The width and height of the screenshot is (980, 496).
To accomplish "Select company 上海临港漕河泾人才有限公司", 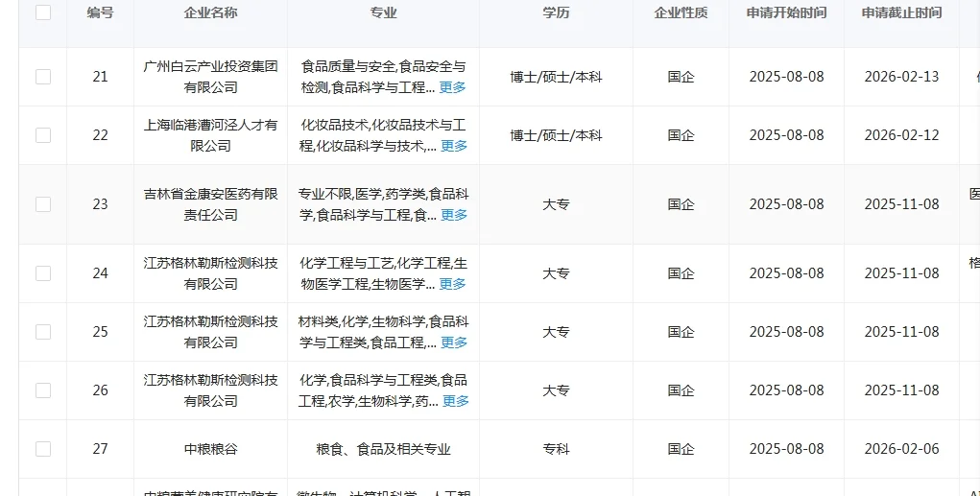I will (210, 135).
